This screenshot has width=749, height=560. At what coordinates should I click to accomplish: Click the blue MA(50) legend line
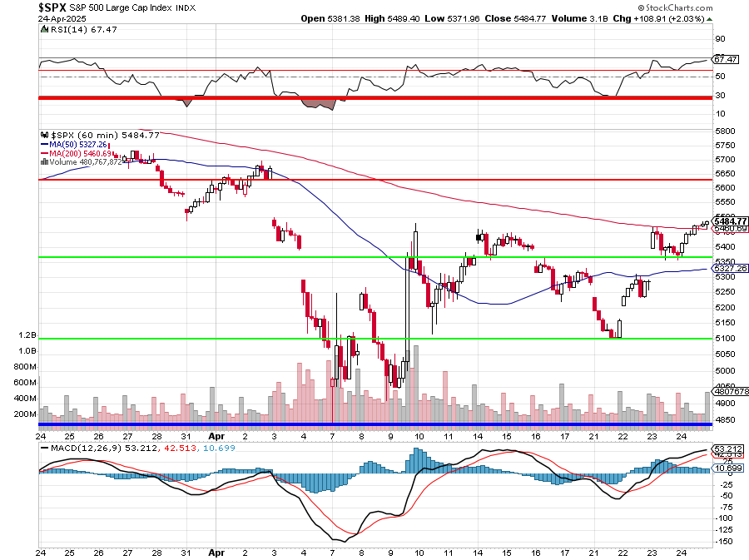(45, 144)
